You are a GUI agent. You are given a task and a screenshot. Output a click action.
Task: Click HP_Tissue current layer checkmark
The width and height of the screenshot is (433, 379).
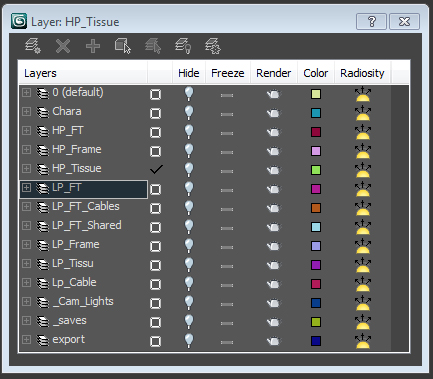pyautogui.click(x=156, y=169)
